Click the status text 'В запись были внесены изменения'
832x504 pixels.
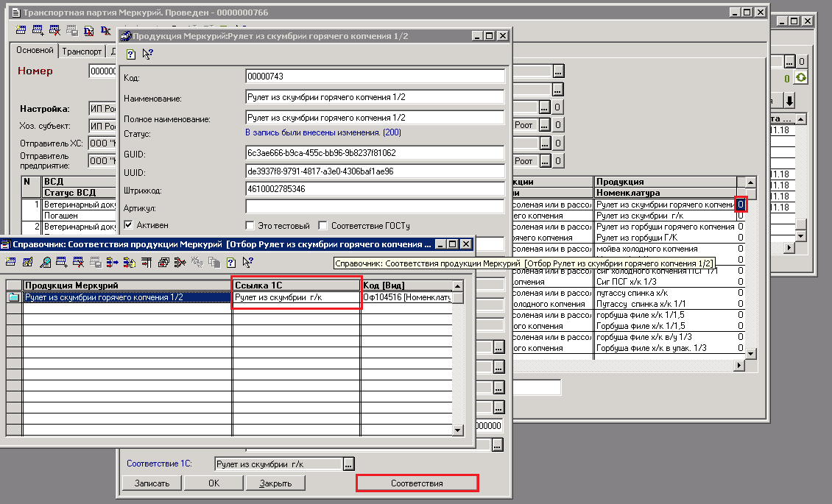323,132
